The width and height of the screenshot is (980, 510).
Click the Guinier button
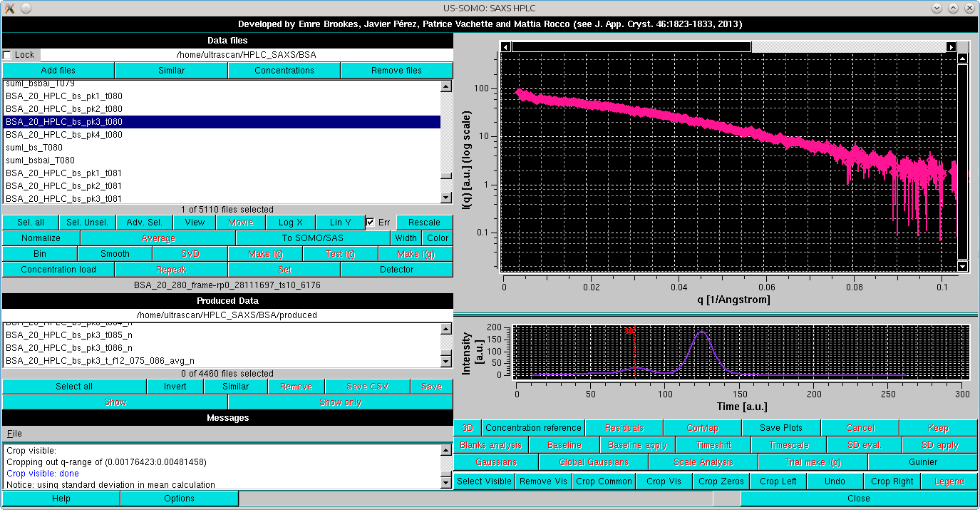tap(923, 462)
